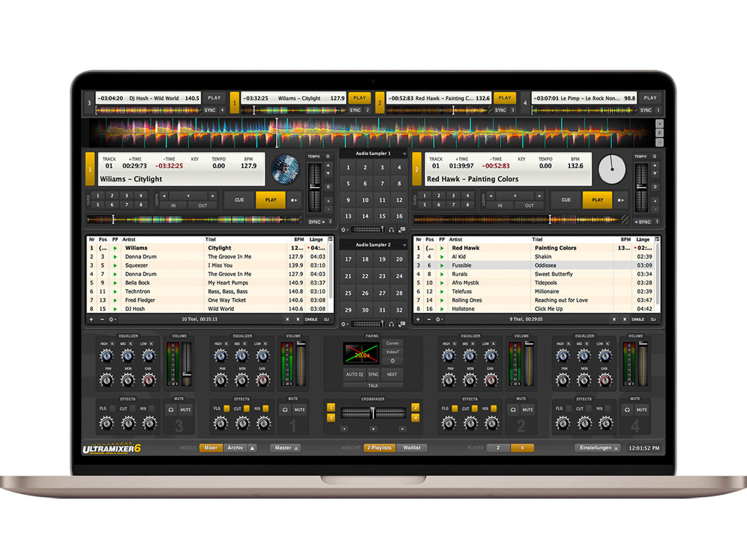
Task: Play Fussible track via green arrow
Action: click(442, 266)
